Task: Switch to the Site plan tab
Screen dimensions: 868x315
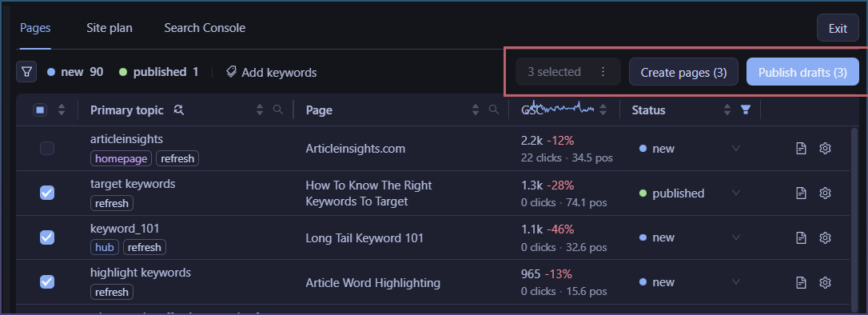Action: pos(109,28)
